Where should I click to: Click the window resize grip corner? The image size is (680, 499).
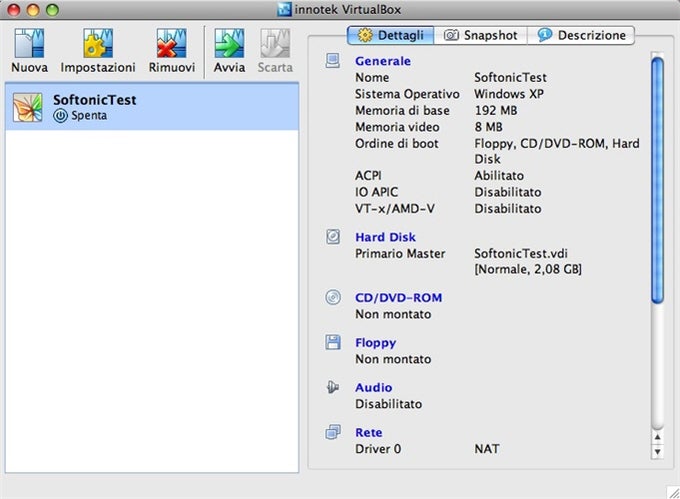point(673,492)
